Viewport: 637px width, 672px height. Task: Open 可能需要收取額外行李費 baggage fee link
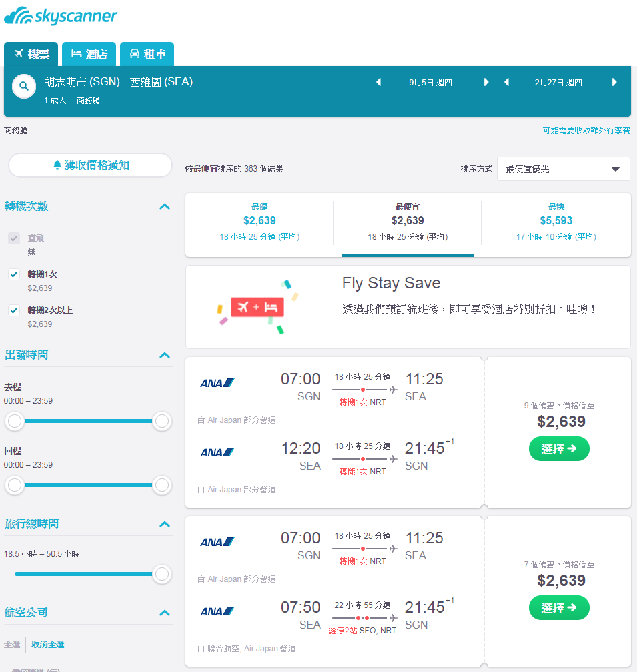click(586, 130)
